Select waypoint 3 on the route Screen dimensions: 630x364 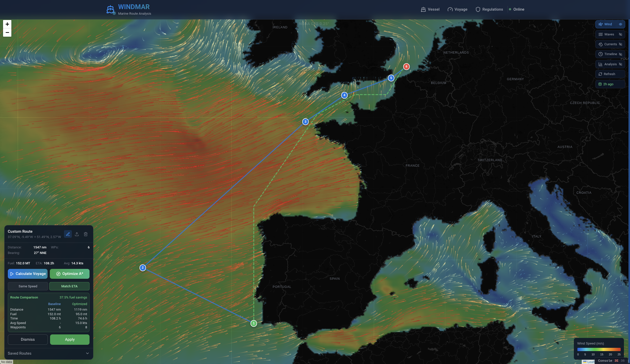(306, 121)
